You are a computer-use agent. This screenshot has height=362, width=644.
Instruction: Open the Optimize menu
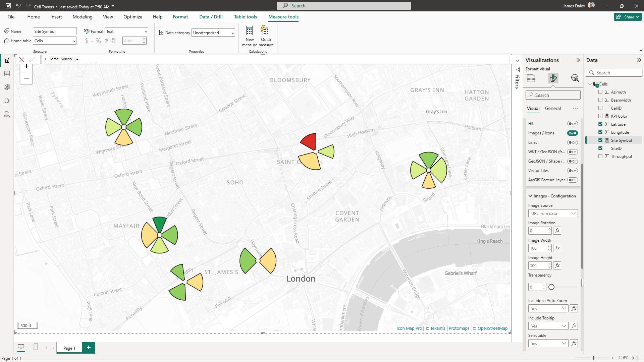pos(132,17)
